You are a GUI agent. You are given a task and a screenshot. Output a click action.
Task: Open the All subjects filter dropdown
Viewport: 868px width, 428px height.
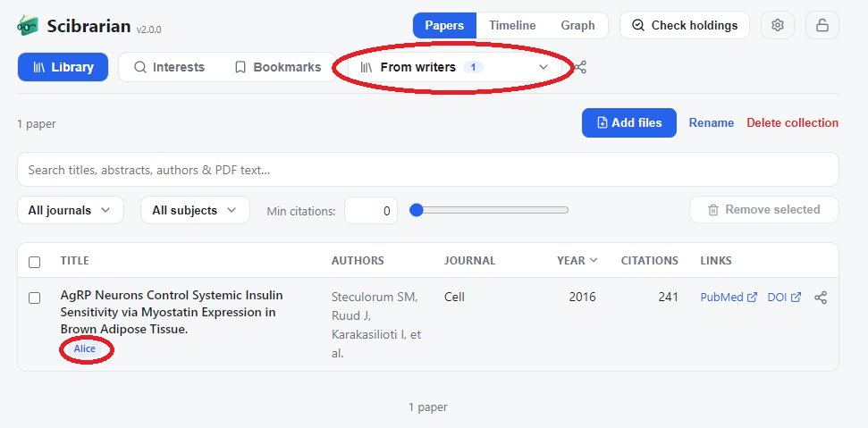click(195, 210)
